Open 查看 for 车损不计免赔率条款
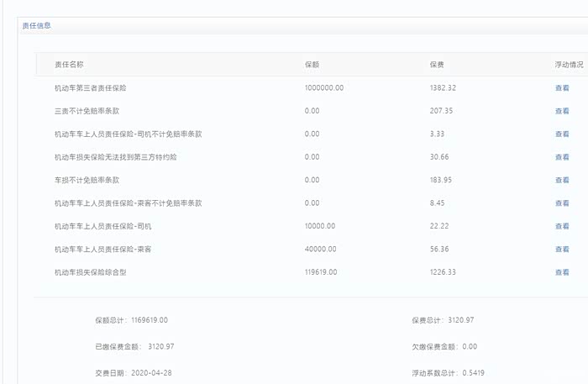Viewport: 588px width, 384px height. [562, 180]
